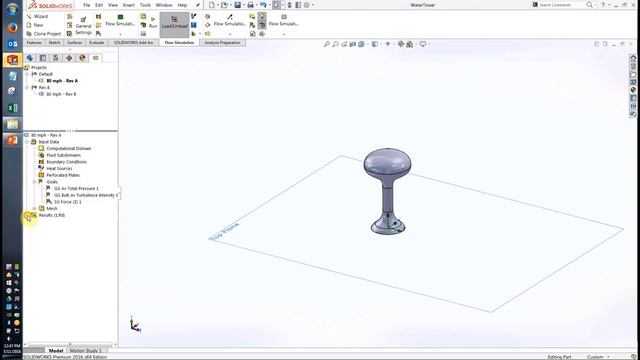Select Computational Domain in tree
This screenshot has height=360, width=640.
pyautogui.click(x=69, y=149)
